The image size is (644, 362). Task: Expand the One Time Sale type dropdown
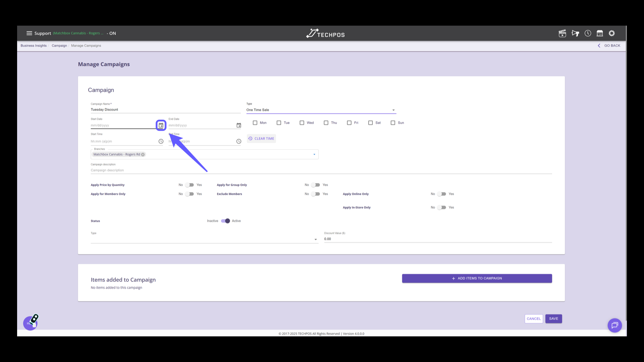[393, 110]
